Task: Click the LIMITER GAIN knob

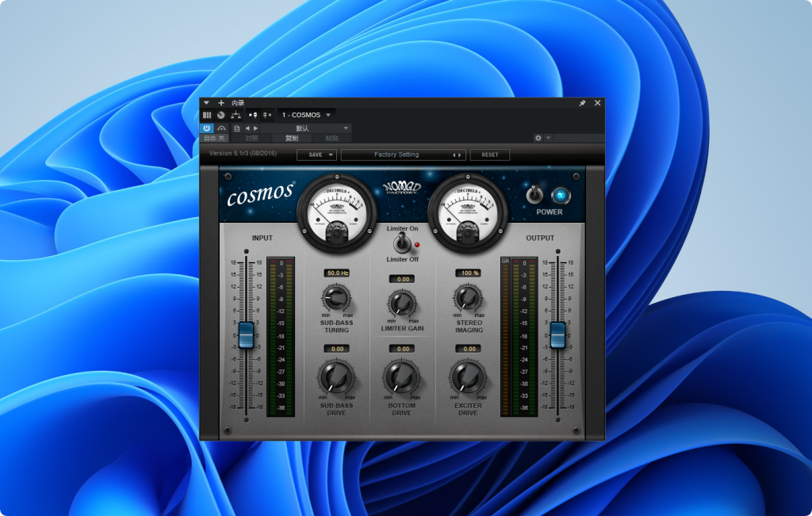Action: tap(402, 304)
